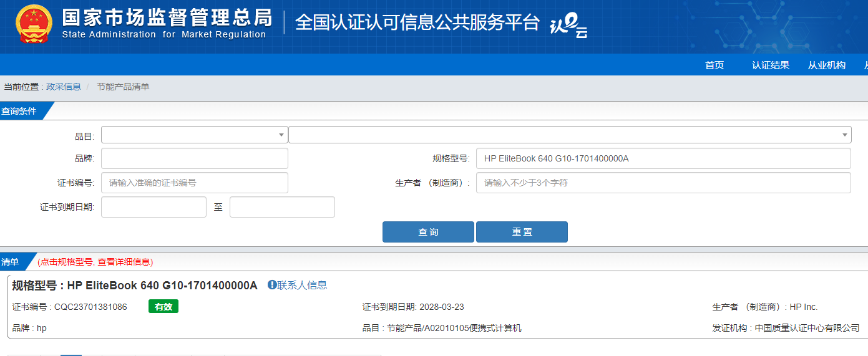Click the 品牌 : hp text
Screen dimensions: 868x356
point(29,328)
